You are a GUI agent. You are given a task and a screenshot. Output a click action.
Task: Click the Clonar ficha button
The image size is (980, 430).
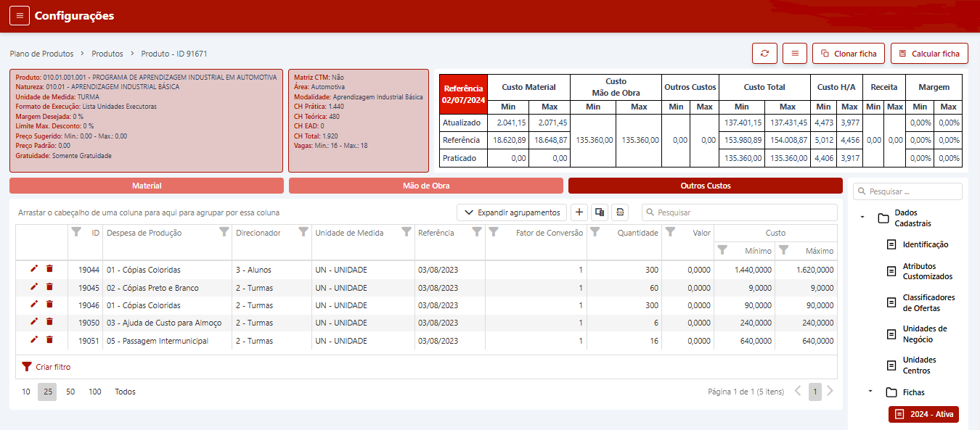tap(848, 54)
